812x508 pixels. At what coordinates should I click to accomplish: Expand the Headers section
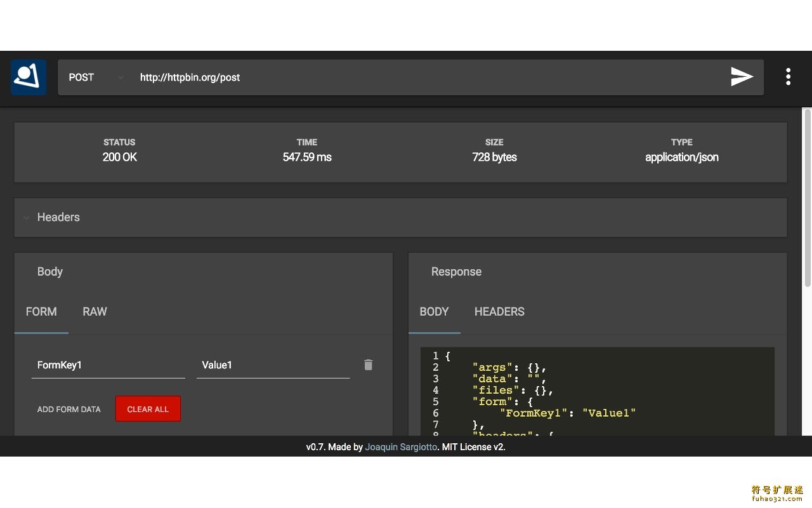pyautogui.click(x=400, y=217)
